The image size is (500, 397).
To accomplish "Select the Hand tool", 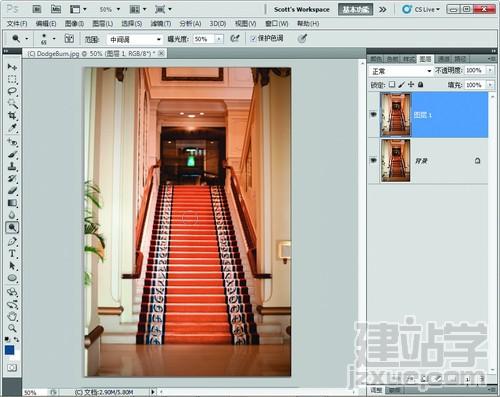I will [12, 316].
